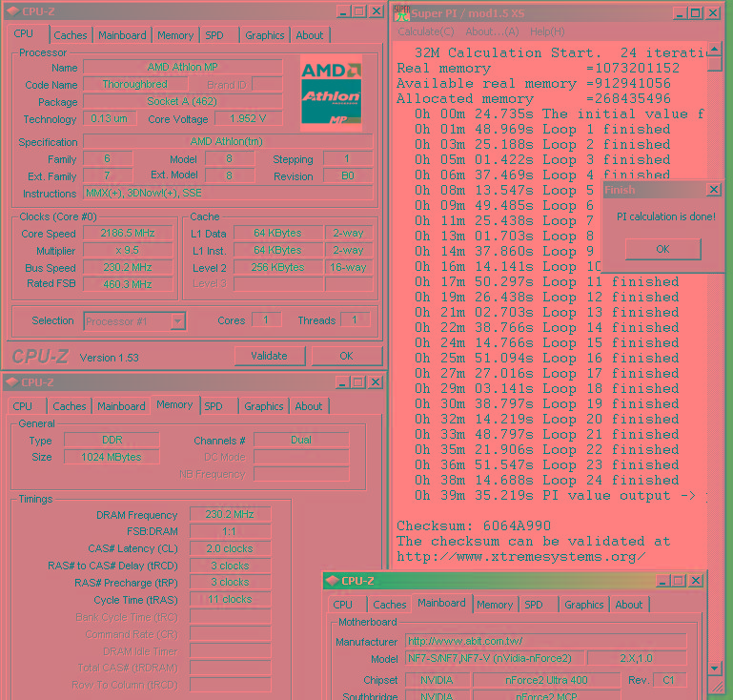The width and height of the screenshot is (733, 700).
Task: Expand the Processor #1 selection dropdown
Action: [x=177, y=321]
